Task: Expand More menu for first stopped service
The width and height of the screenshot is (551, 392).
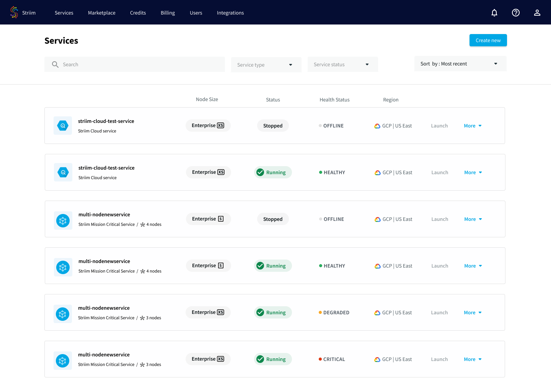Action: [x=473, y=126]
